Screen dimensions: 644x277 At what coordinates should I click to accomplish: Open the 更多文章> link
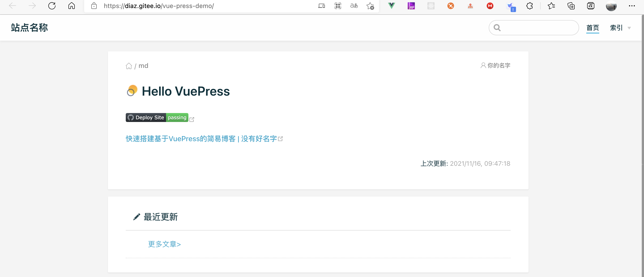[164, 244]
